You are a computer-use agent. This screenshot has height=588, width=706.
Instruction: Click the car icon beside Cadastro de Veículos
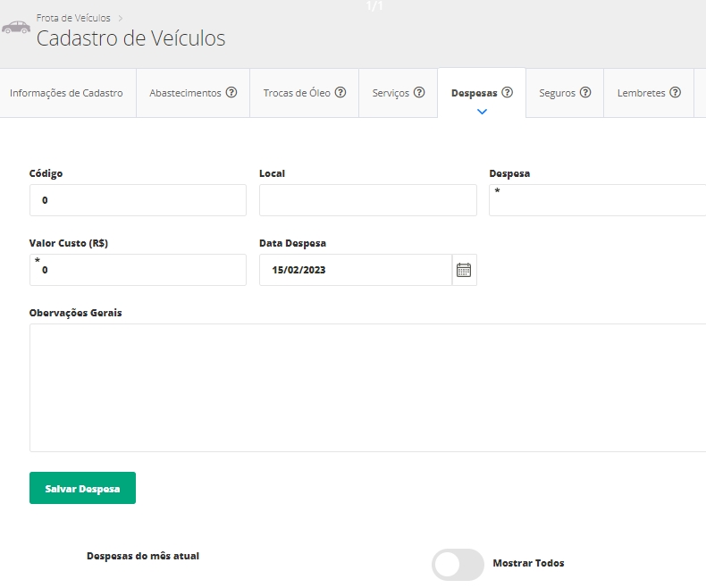[x=16, y=27]
